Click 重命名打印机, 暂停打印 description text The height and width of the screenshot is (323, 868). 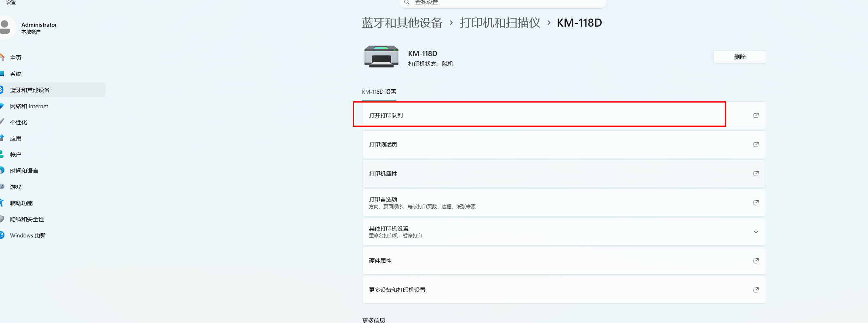coord(396,236)
